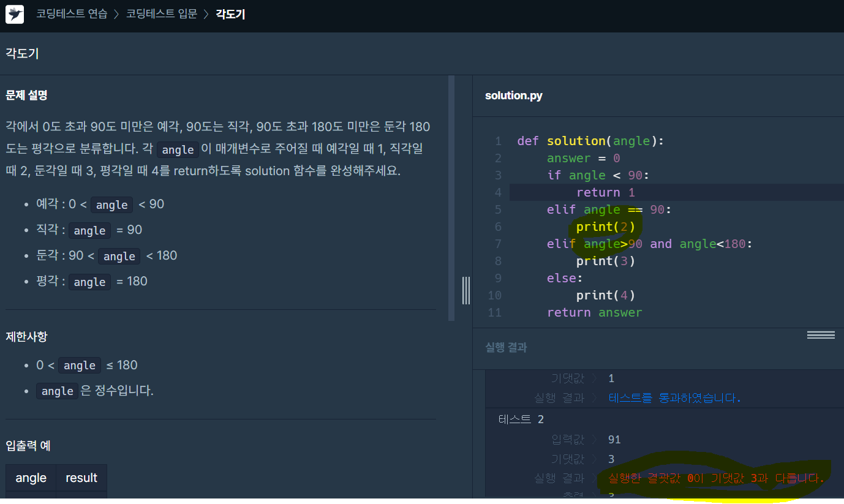Click the 입력값 91 value

(614, 440)
